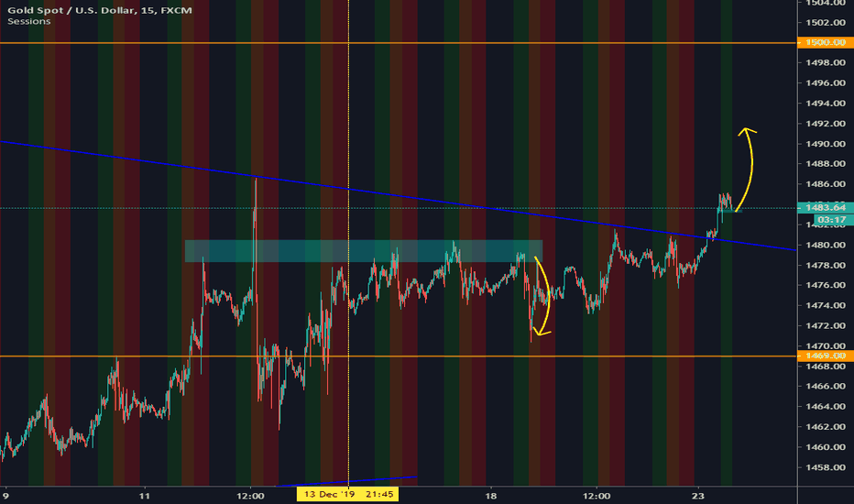Image resolution: width=854 pixels, height=504 pixels.
Task: Click the orange 1500.00 price level tag
Action: click(x=825, y=42)
